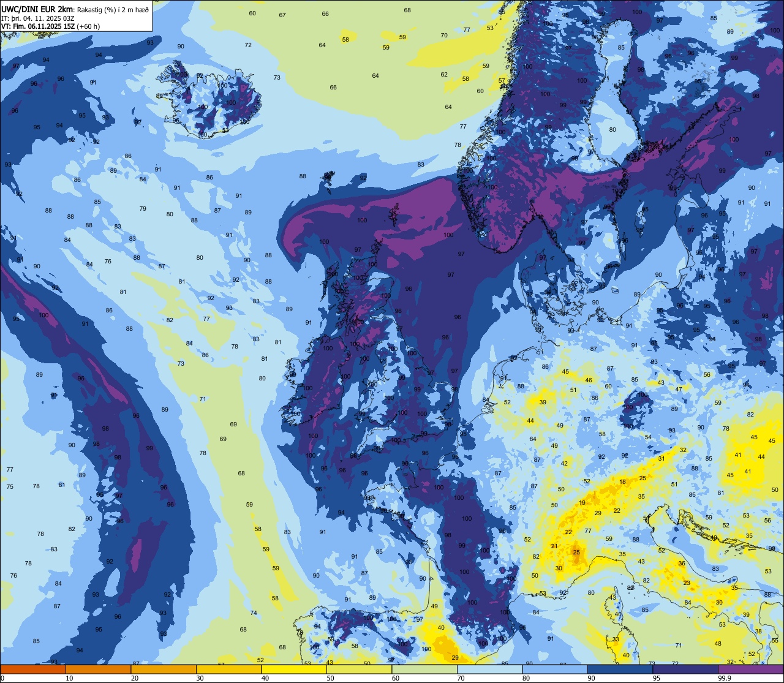Click the humidity value '23' over Italy
784x683 pixels.
point(687,583)
